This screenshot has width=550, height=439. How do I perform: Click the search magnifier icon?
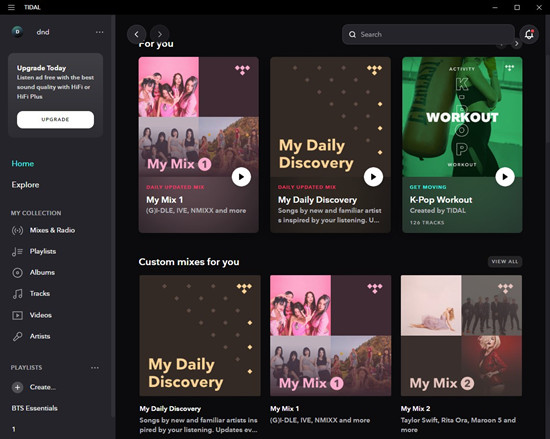pos(352,34)
